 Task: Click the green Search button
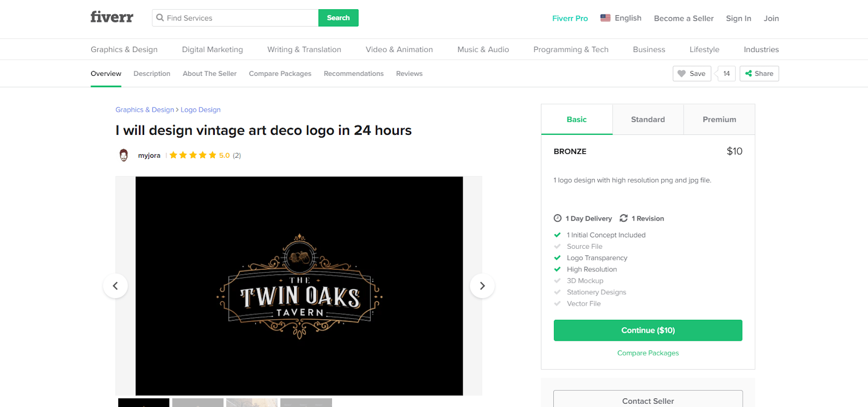tap(339, 18)
